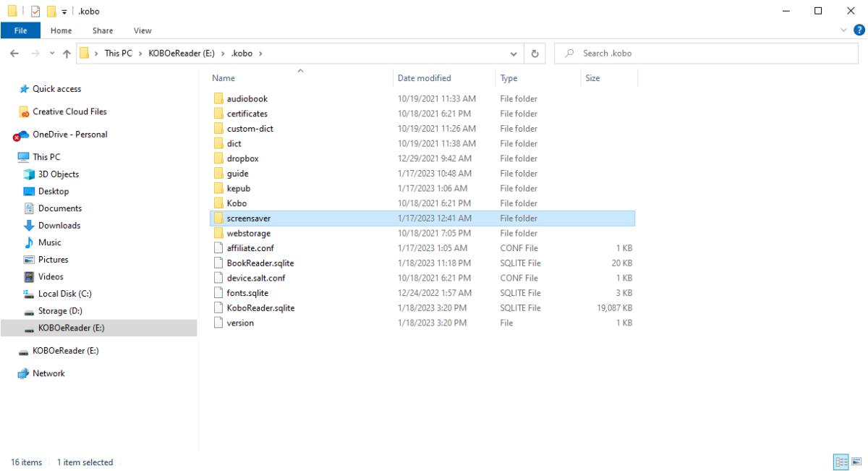Click New folder quick access toolbar icon
868x471 pixels.
pos(51,12)
